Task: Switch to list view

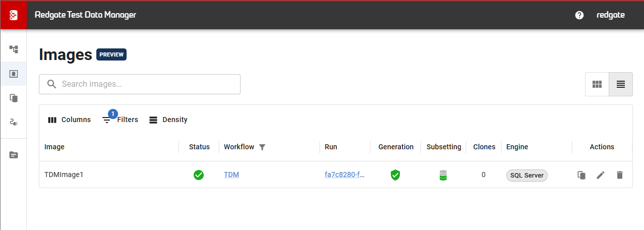Action: click(x=621, y=84)
